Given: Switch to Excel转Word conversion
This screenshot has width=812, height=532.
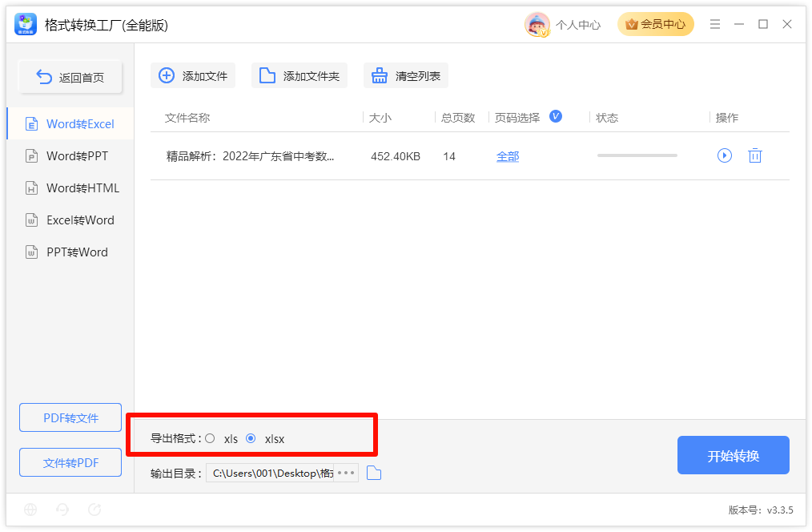Looking at the screenshot, I should tap(70, 220).
